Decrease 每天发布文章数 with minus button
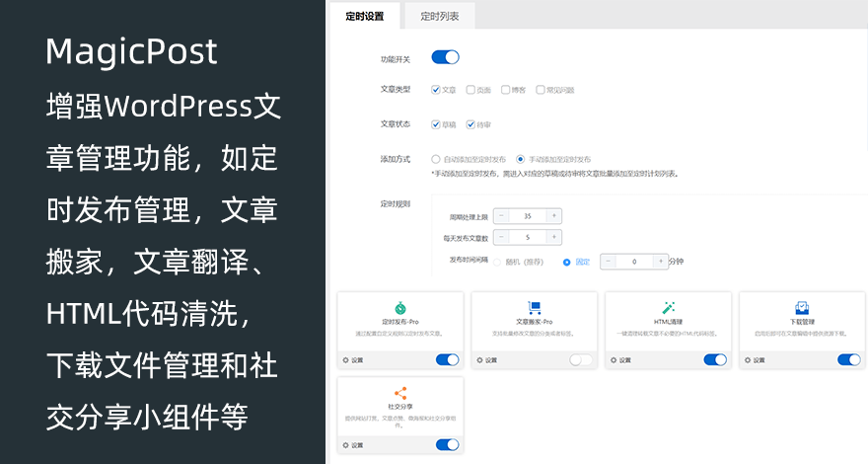The height and width of the screenshot is (464, 868). pyautogui.click(x=501, y=237)
